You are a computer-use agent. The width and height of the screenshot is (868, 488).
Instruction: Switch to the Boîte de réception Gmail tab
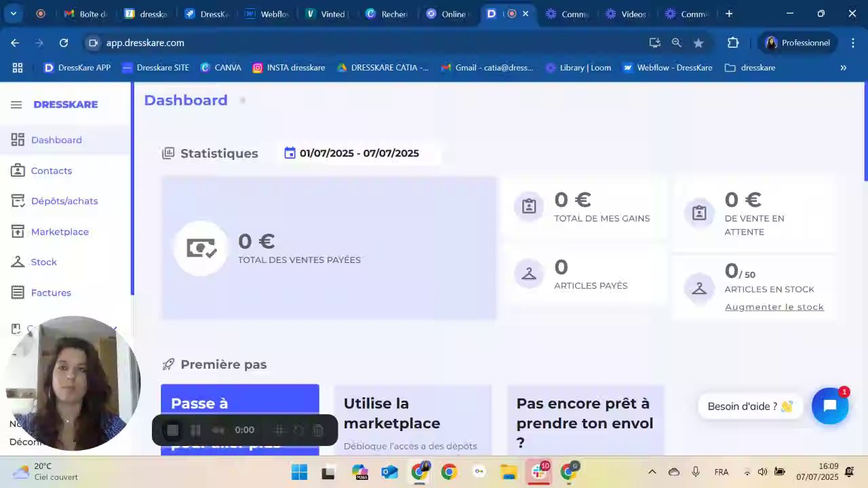85,14
